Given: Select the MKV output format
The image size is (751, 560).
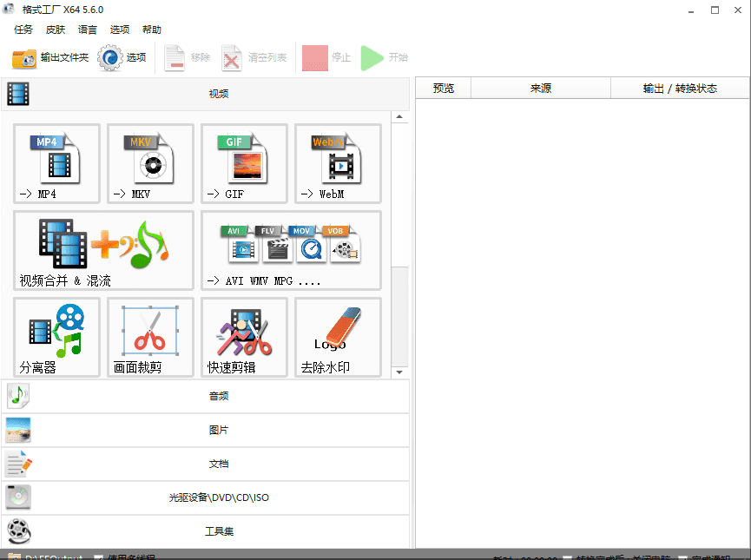Looking at the screenshot, I should click(x=149, y=164).
